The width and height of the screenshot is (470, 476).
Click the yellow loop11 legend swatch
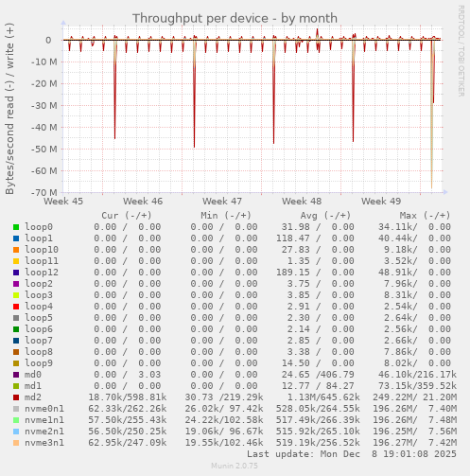click(16, 261)
